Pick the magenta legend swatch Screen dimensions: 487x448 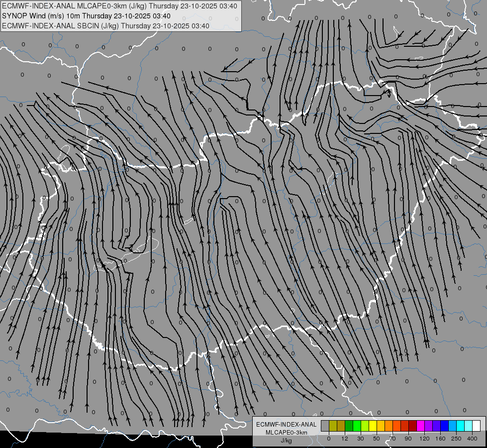(x=421, y=426)
